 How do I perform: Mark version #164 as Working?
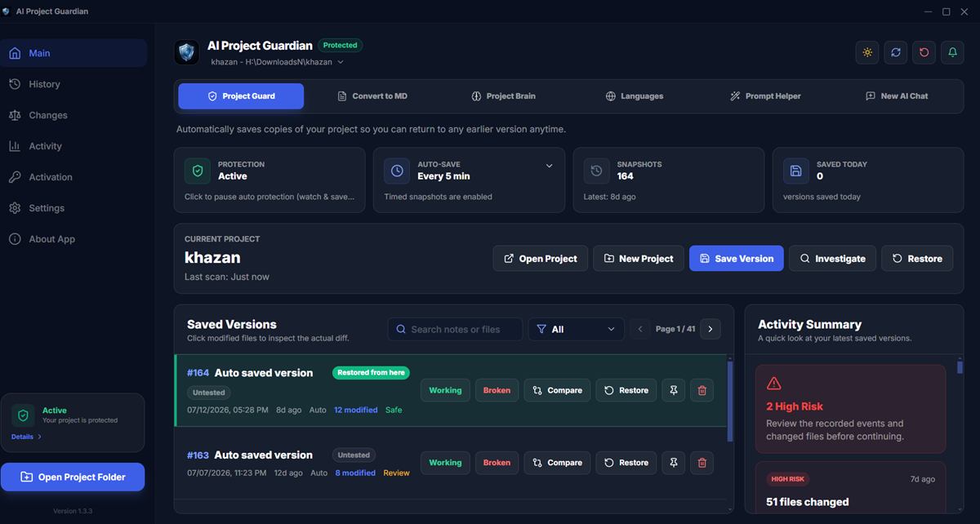pos(445,390)
